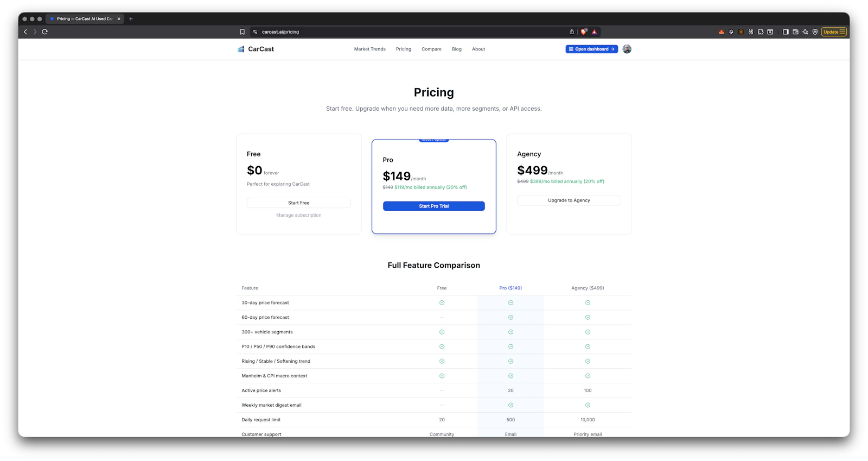The width and height of the screenshot is (868, 461).
Task: Click the $149 Pro plan price
Action: click(x=397, y=176)
